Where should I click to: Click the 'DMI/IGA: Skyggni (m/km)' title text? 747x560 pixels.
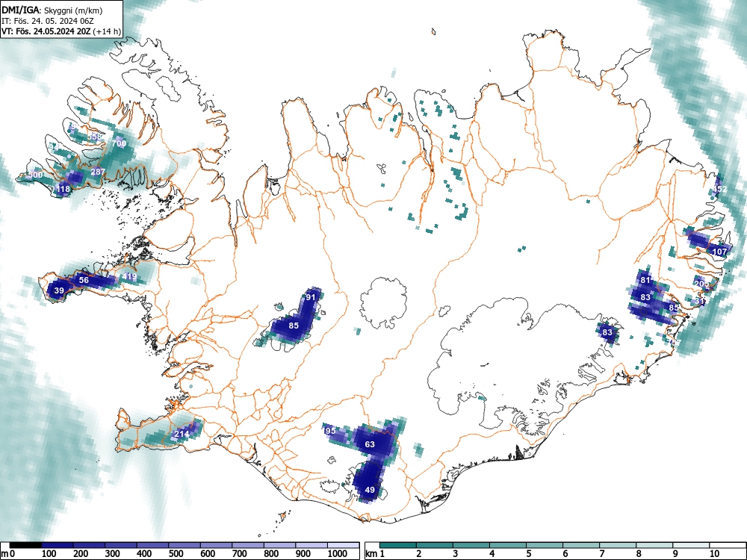click(52, 10)
